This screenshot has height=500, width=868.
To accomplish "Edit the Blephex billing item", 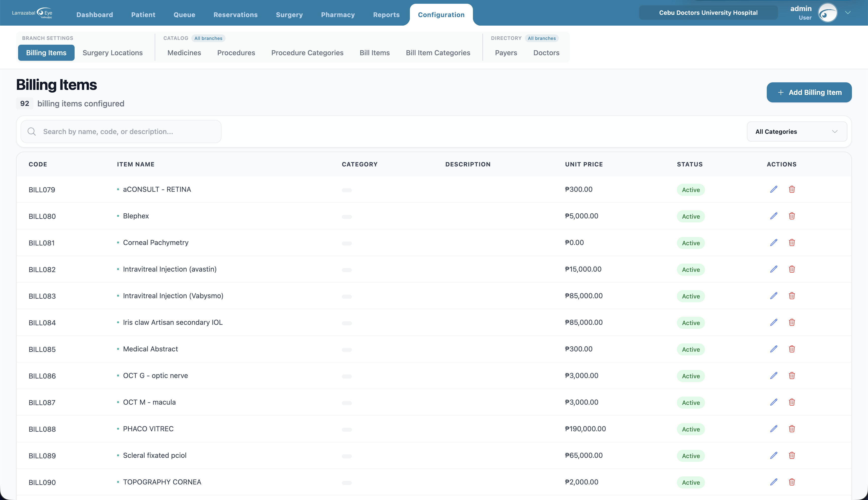I will 774,216.
